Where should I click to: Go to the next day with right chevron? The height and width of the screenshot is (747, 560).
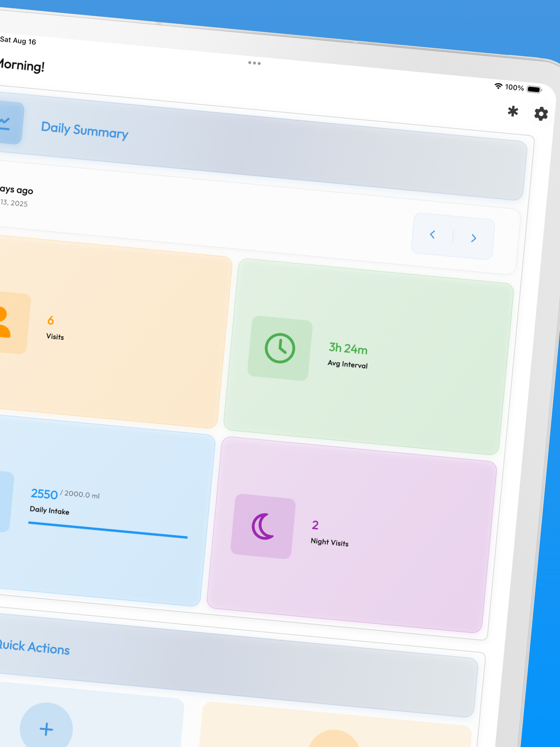[474, 238]
